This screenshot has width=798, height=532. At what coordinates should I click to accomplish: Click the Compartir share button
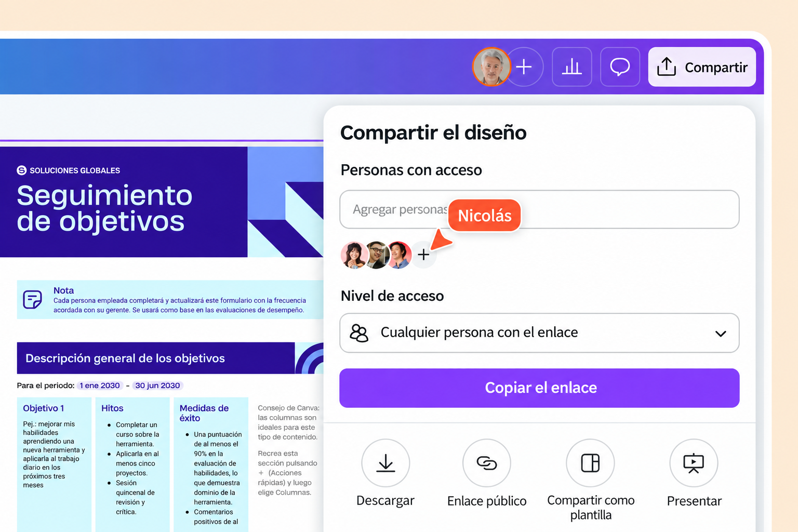tap(702, 66)
